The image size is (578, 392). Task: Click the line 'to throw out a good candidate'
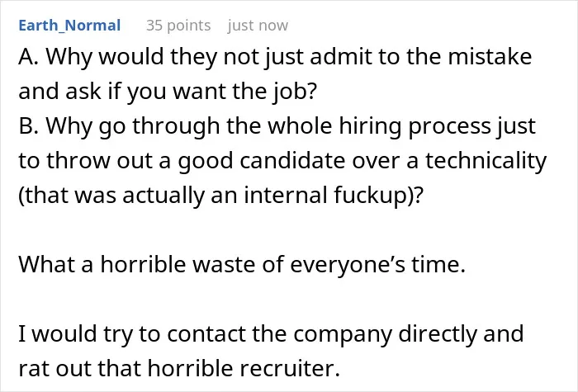282,161
